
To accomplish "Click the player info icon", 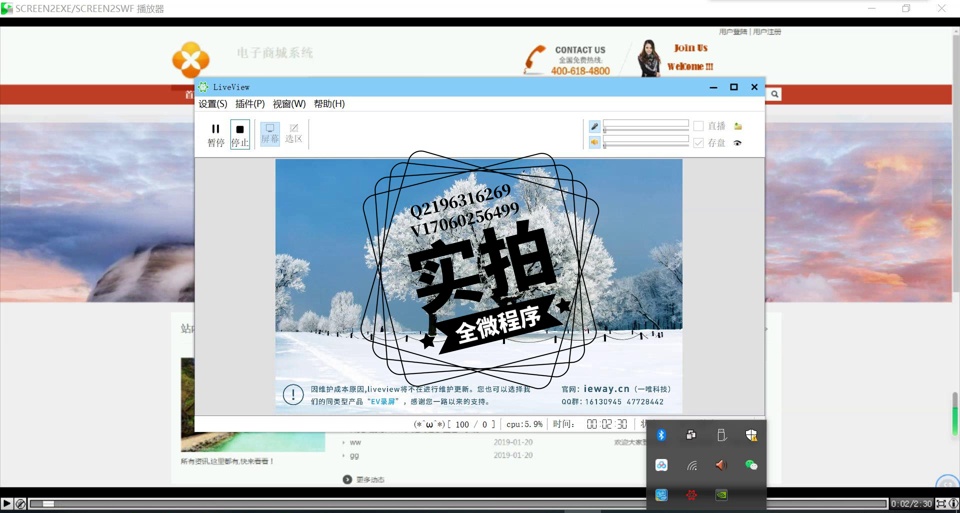I will point(953,503).
